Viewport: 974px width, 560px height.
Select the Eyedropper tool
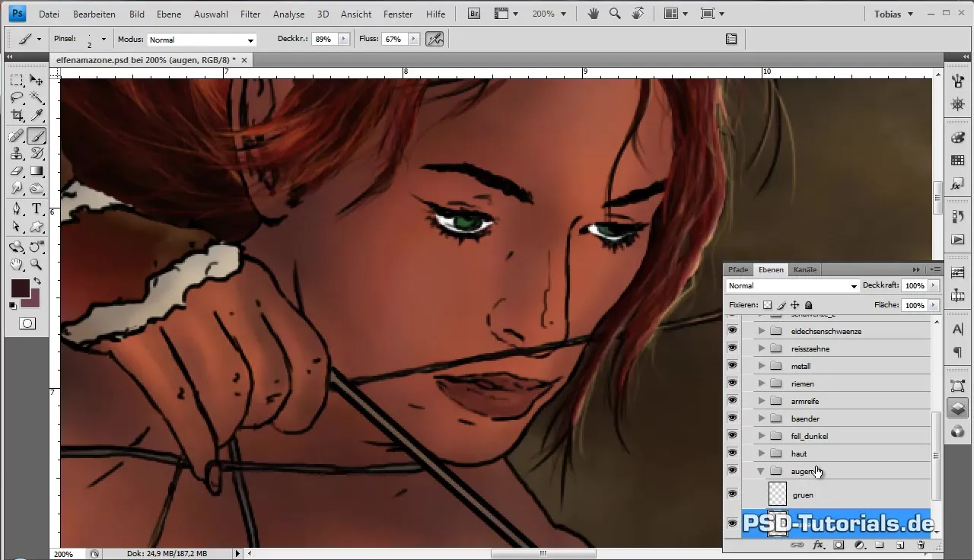tap(37, 116)
